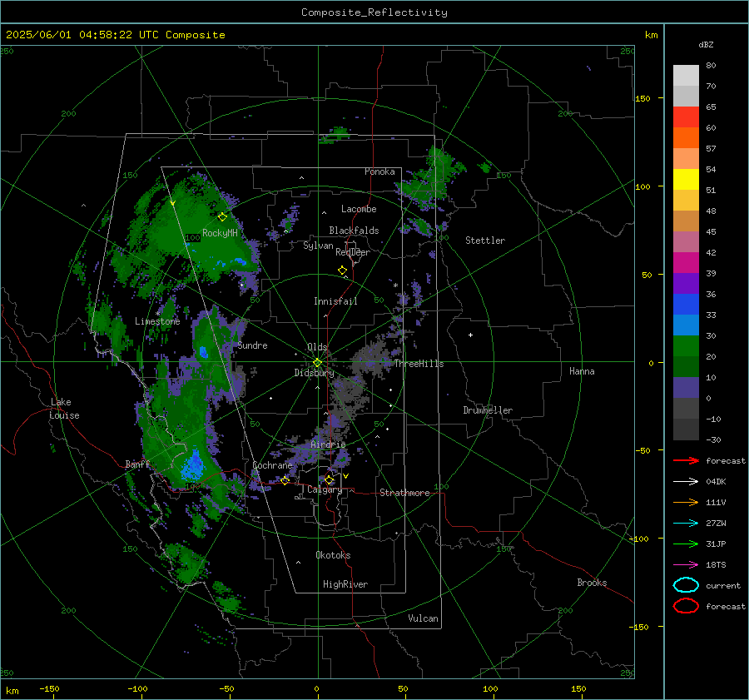Click the cyan current ellipse symbol
This screenshot has width=749, height=700.
pyautogui.click(x=686, y=585)
